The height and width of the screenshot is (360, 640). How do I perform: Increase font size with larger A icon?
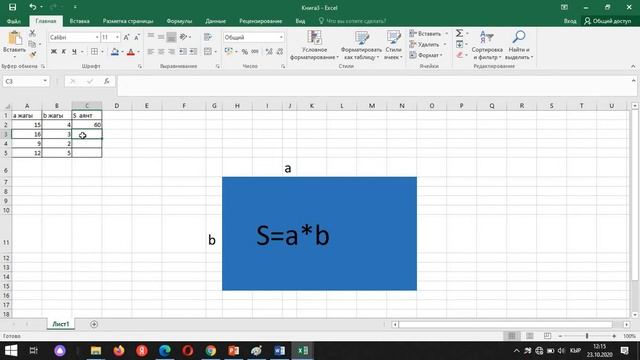tap(126, 37)
